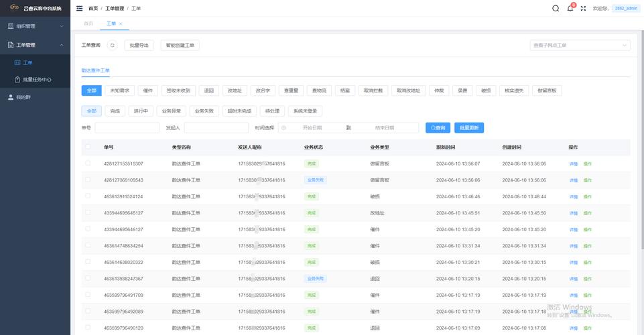Click the 单号 input field

pos(127,128)
